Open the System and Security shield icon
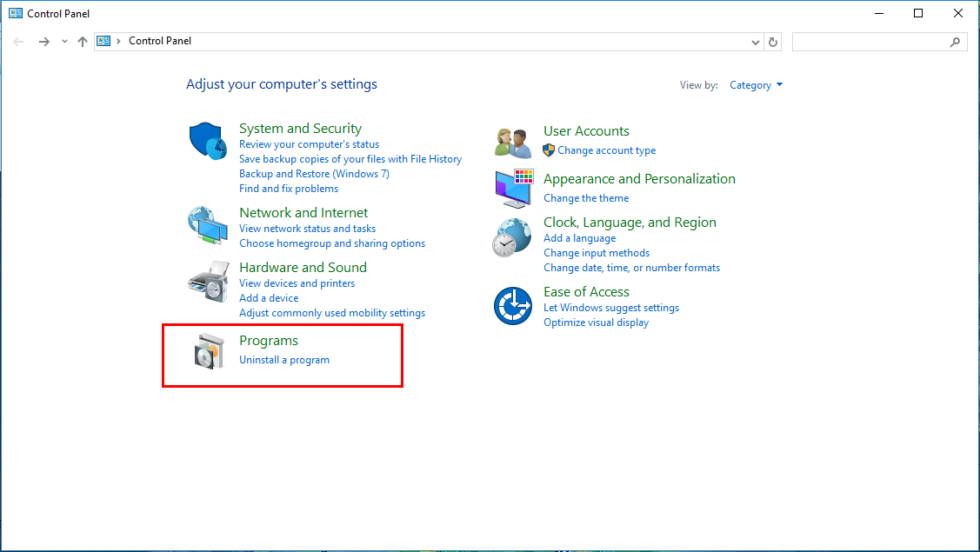980x552 pixels. coord(208,141)
